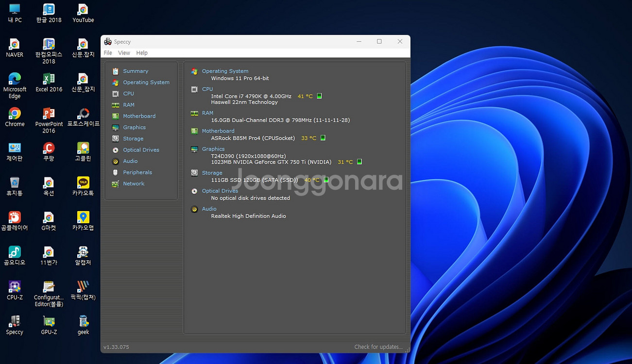Open the Summary section in sidebar
Screen dimensions: 632x364
point(135,71)
